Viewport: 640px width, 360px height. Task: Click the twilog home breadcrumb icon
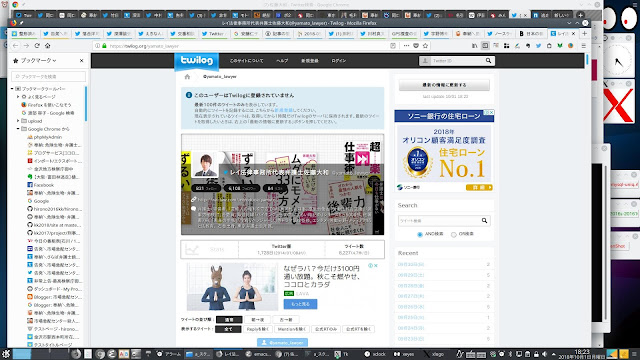187,76
